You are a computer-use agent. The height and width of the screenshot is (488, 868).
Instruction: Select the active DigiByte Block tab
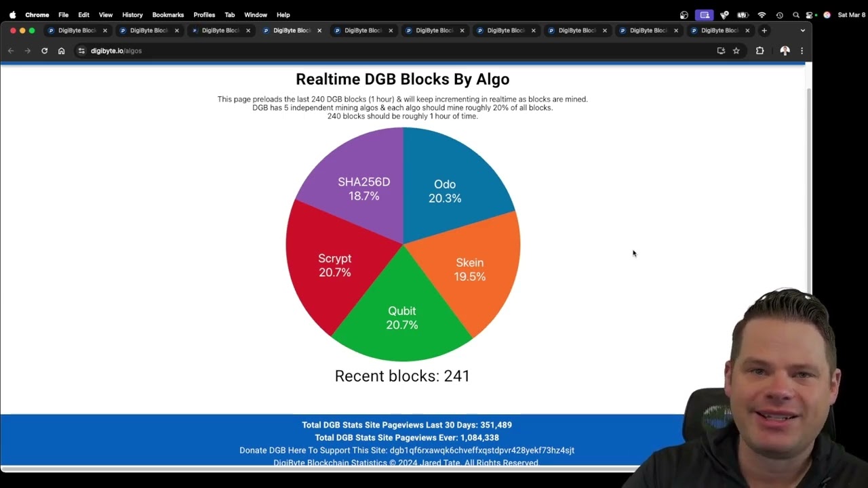coord(292,30)
